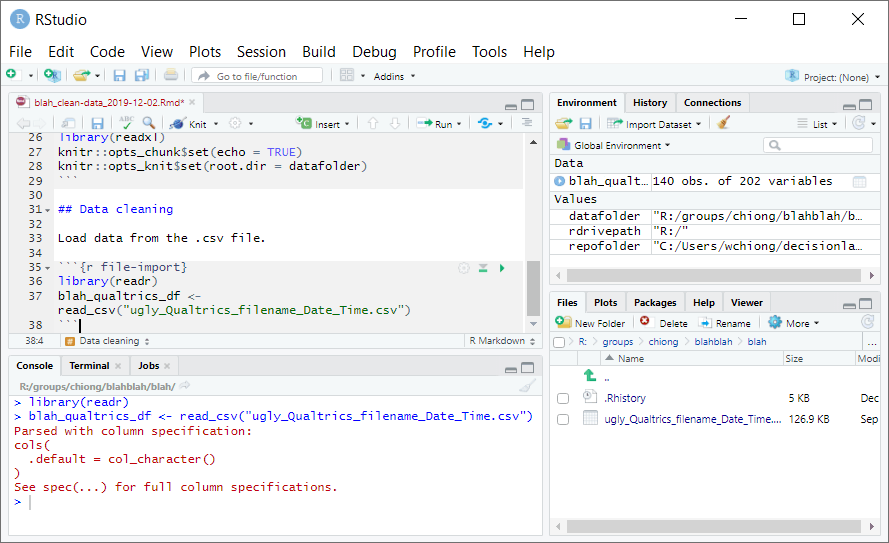Click the Print icon in main toolbar
The image size is (889, 543).
171,75
